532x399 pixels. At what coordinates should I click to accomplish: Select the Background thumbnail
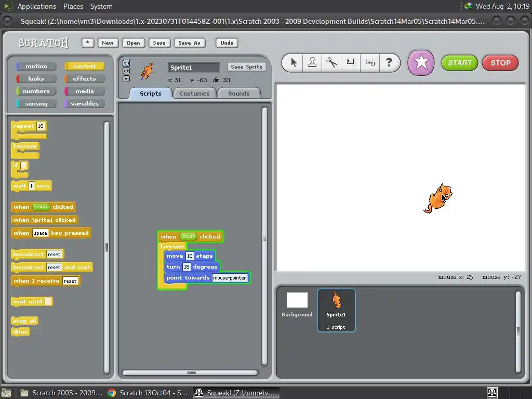pyautogui.click(x=297, y=304)
